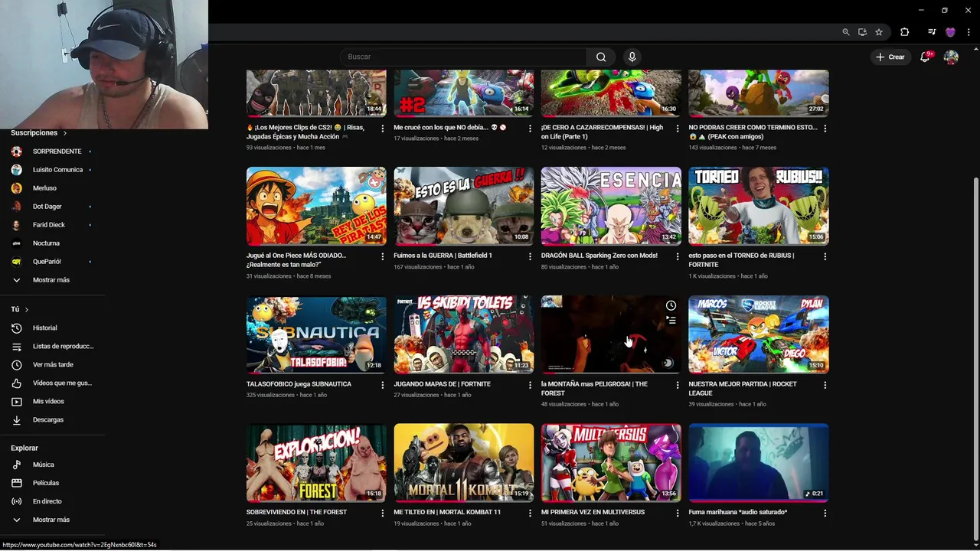
Task: Play the Battlefield 1 ESTO ES LA GUERRA thumbnail
Action: tap(464, 206)
